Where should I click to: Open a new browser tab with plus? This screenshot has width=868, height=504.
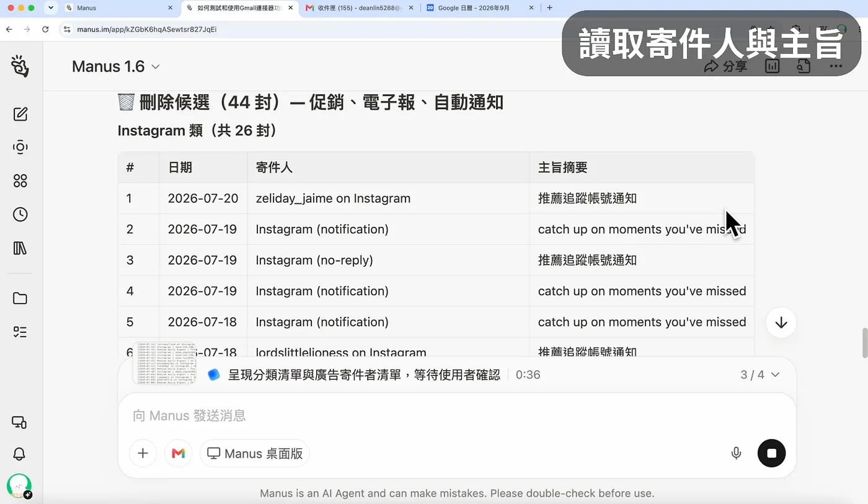pos(549,8)
